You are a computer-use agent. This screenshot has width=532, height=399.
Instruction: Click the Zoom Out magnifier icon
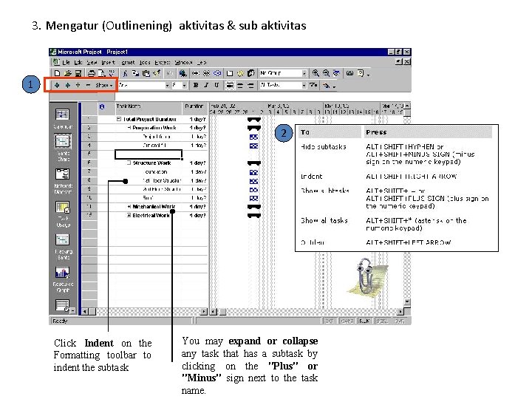click(326, 73)
